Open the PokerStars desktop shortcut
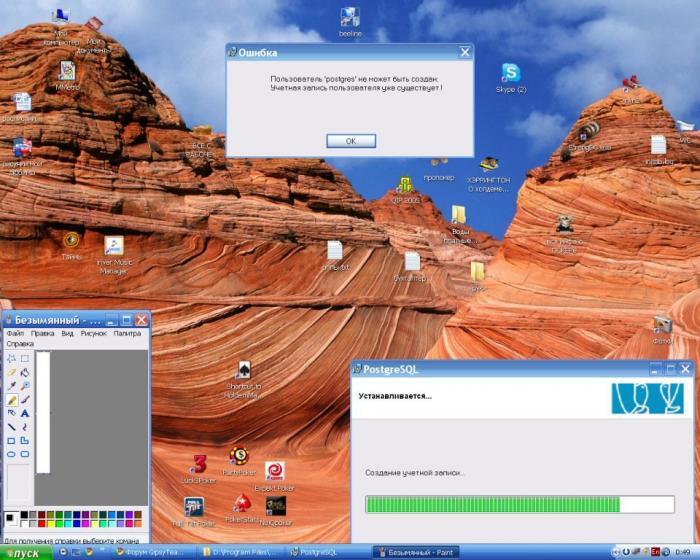This screenshot has width=700, height=560. click(242, 504)
